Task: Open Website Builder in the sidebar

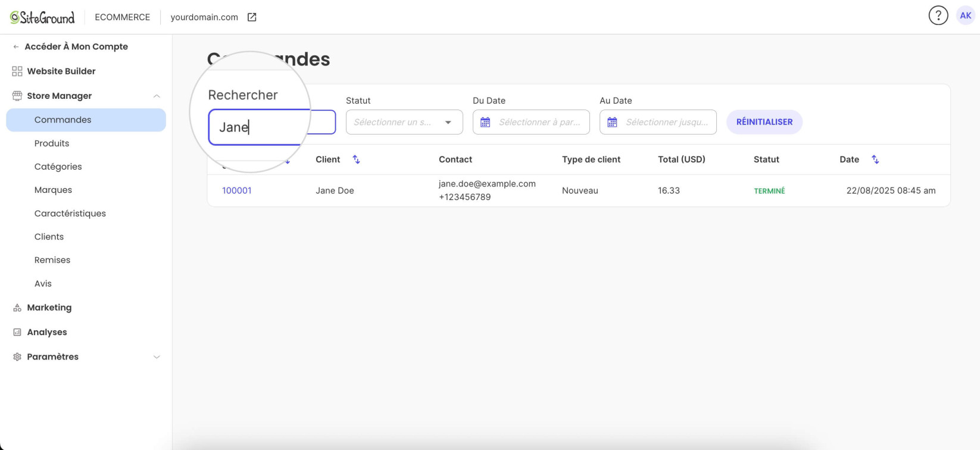Action: (61, 71)
